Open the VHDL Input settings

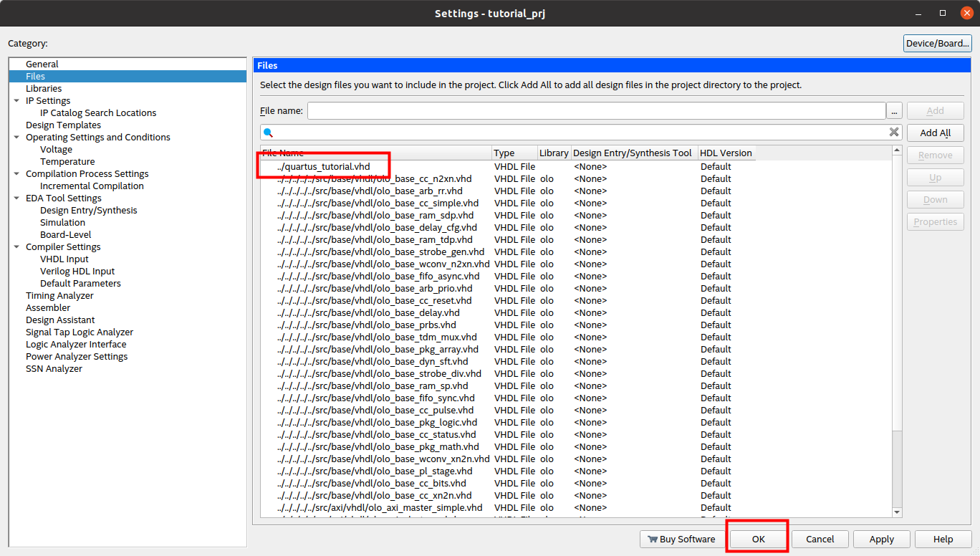64,259
